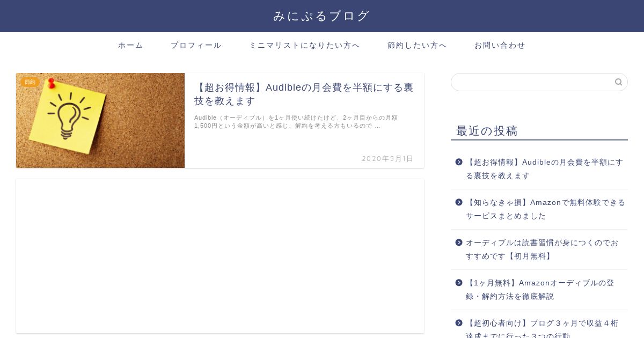This screenshot has width=644, height=338.
Task: Open 節約したい方へ menu item
Action: coord(417,45)
